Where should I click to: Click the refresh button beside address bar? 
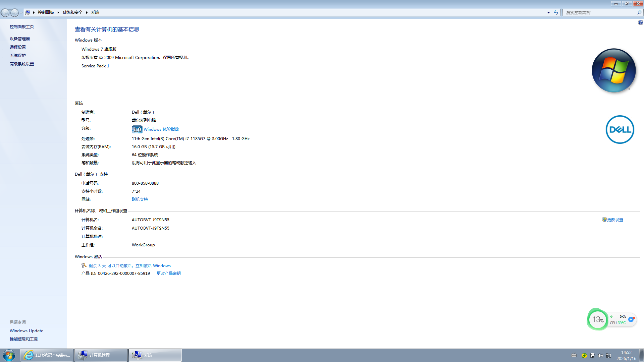tap(556, 12)
